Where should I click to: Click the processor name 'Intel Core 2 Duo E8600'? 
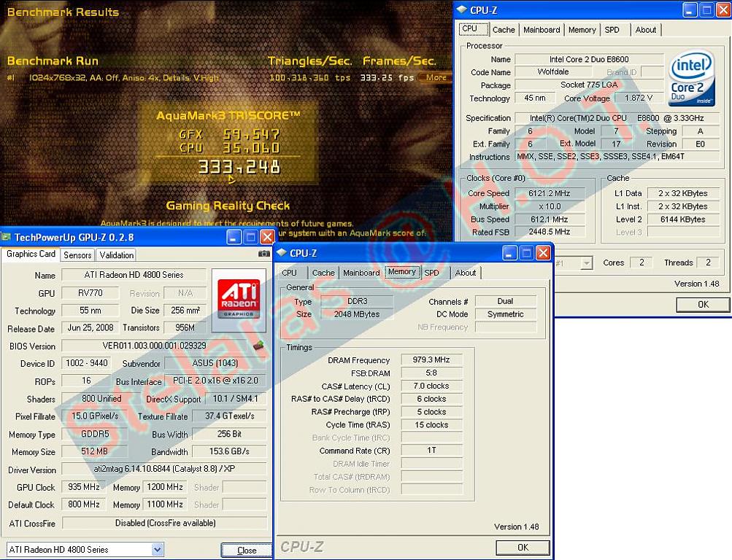tap(589, 59)
